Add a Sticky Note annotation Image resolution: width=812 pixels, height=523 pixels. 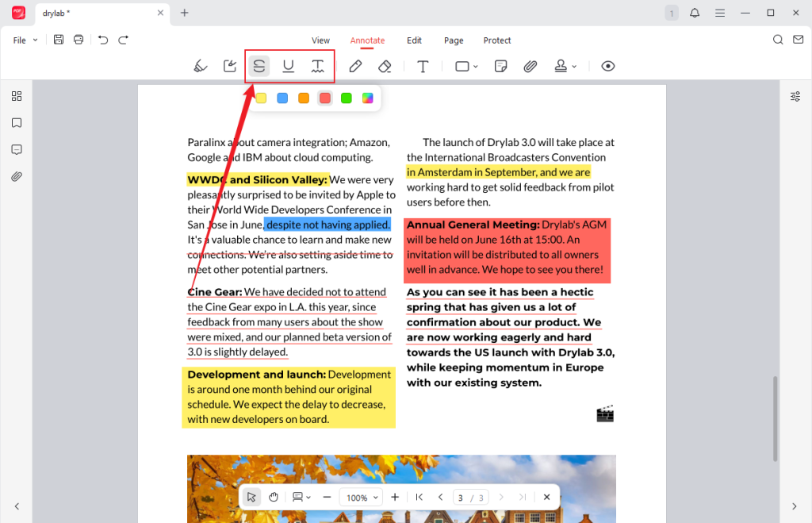coord(500,66)
